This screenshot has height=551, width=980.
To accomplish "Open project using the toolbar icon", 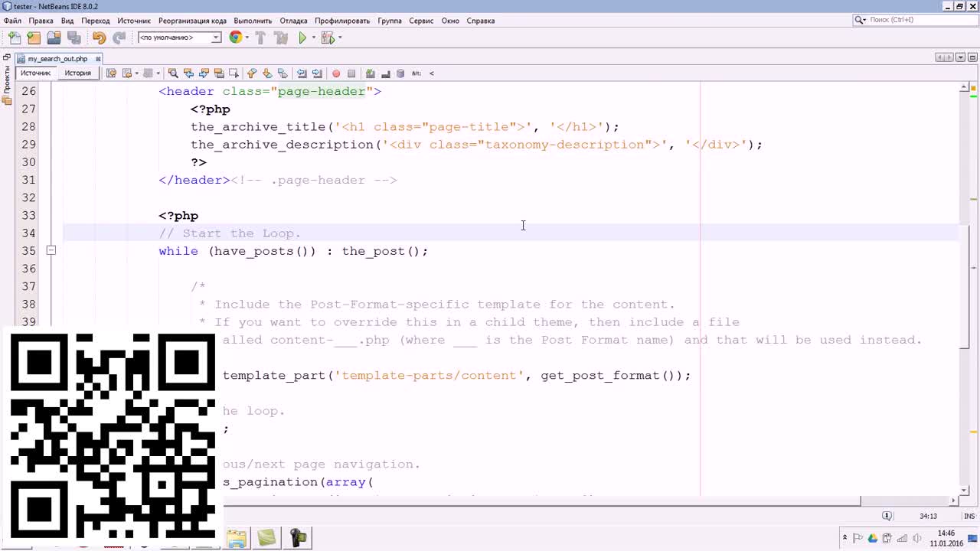I will (54, 37).
